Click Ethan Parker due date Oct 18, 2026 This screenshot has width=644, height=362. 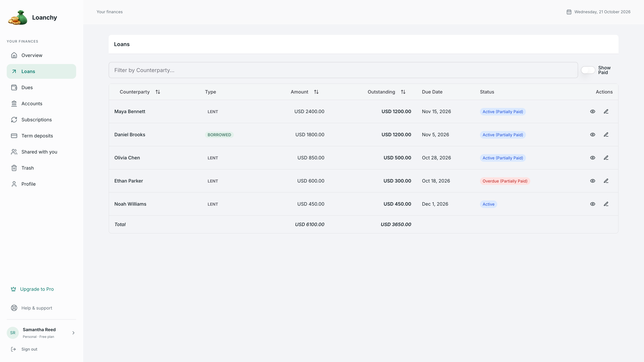436,181
